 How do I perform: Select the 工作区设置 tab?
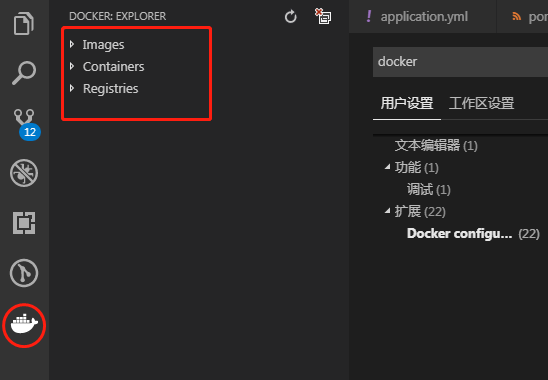pos(481,103)
